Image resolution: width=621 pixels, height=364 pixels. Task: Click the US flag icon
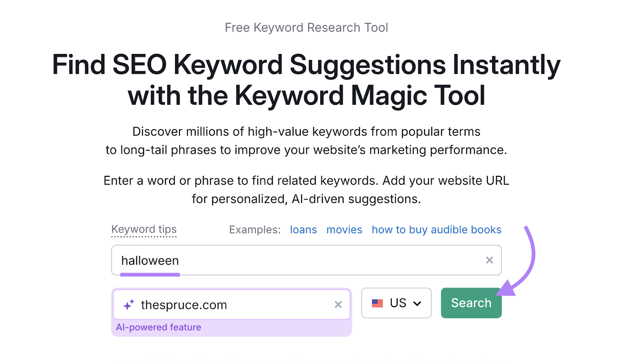pyautogui.click(x=378, y=303)
